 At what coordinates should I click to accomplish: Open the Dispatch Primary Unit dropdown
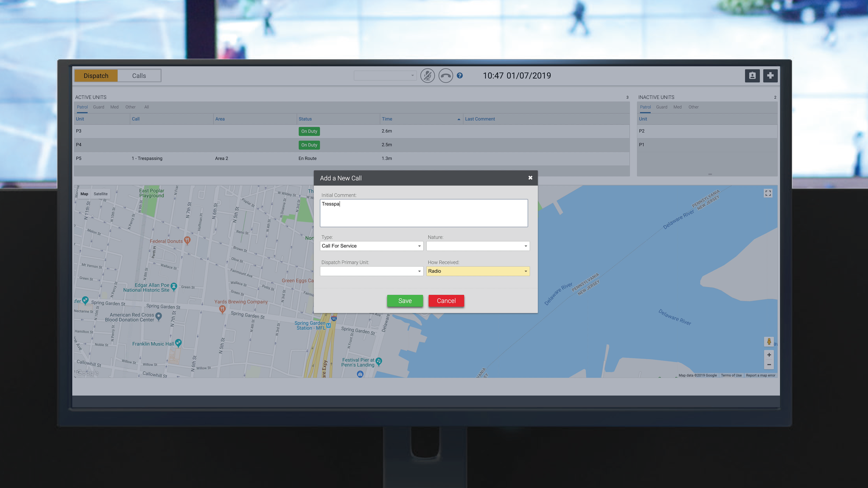pyautogui.click(x=371, y=271)
